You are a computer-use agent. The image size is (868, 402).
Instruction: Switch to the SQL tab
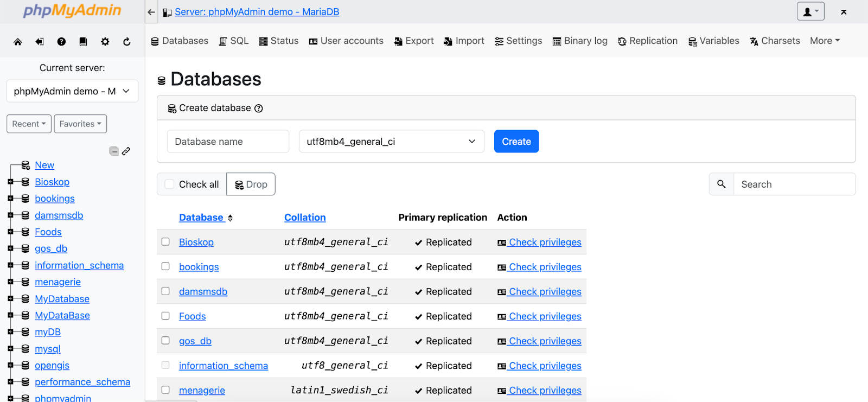pyautogui.click(x=234, y=41)
